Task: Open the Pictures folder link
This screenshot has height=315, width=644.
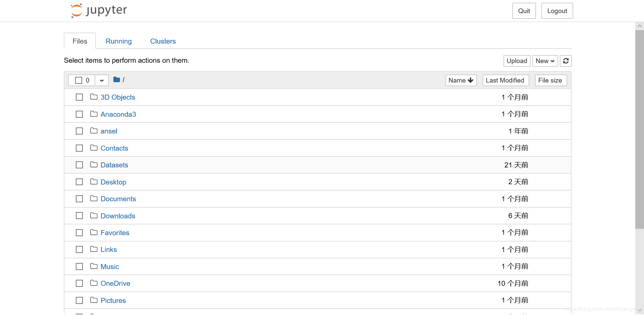Action: pos(113,301)
